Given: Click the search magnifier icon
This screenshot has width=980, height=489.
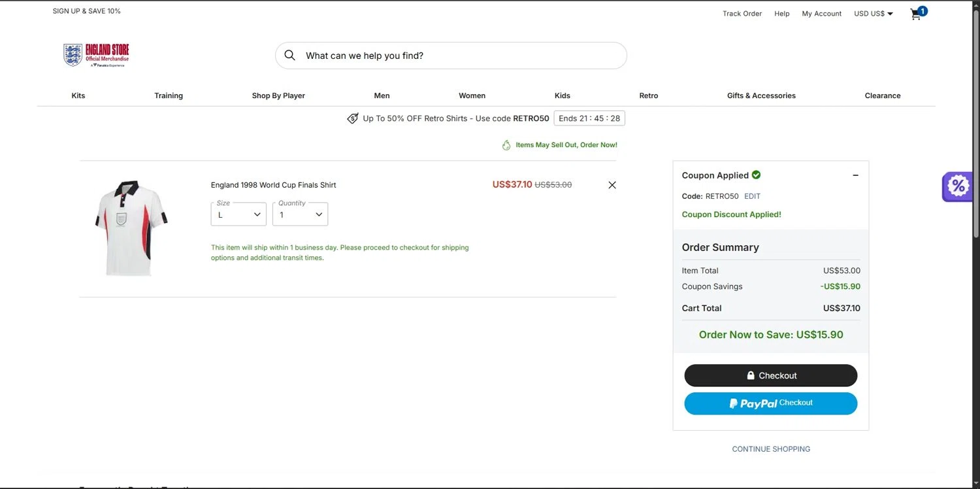Looking at the screenshot, I should click(290, 56).
